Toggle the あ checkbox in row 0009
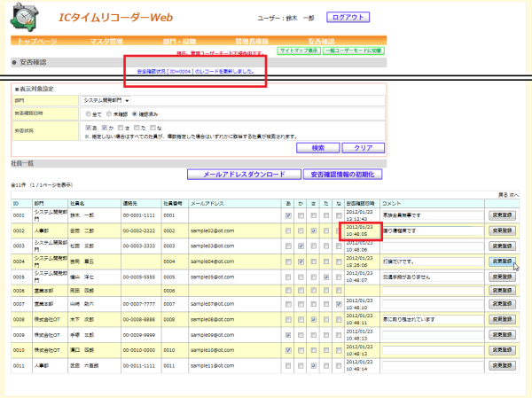This screenshot has width=532, height=398. [288, 335]
